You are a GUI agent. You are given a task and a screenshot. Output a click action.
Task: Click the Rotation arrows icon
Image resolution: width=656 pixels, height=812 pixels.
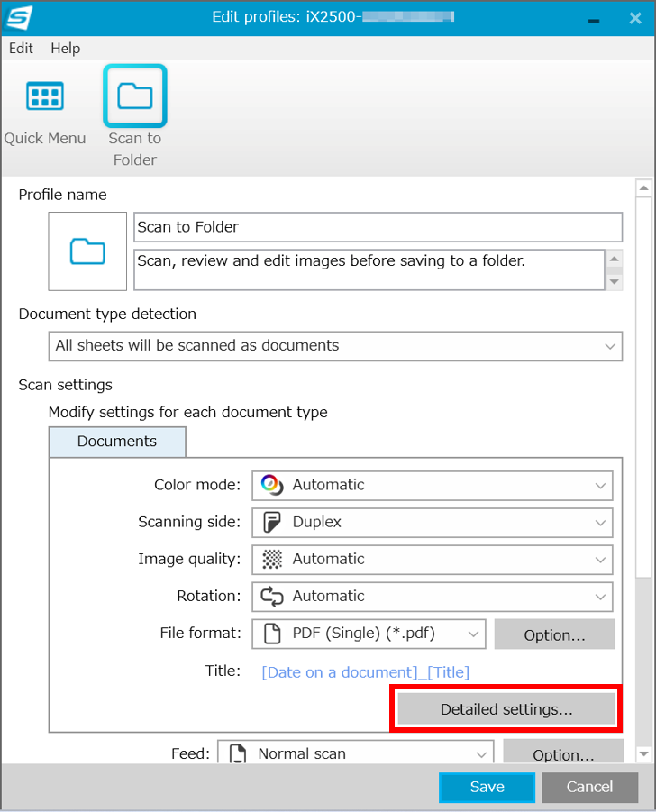272,596
